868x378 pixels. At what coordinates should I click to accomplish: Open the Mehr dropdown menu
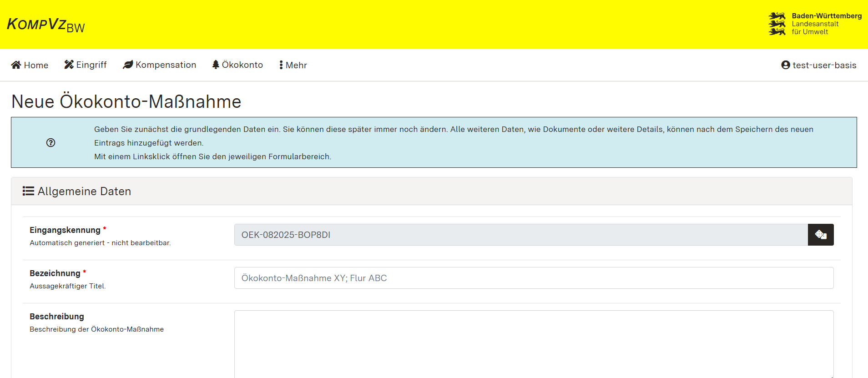click(293, 65)
